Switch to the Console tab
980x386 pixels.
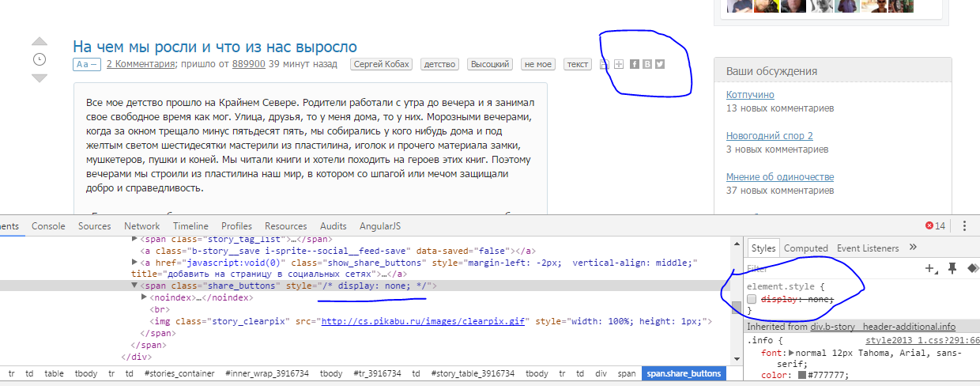(48, 225)
